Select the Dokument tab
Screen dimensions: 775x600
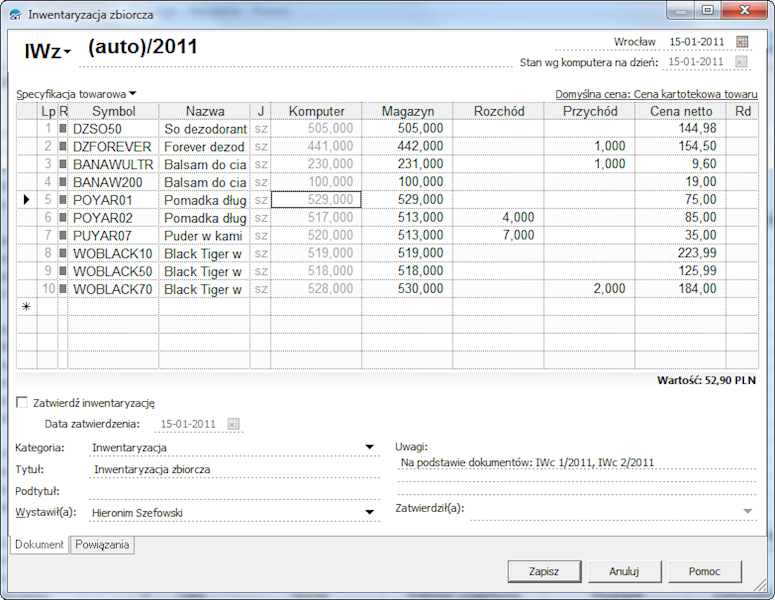39,545
